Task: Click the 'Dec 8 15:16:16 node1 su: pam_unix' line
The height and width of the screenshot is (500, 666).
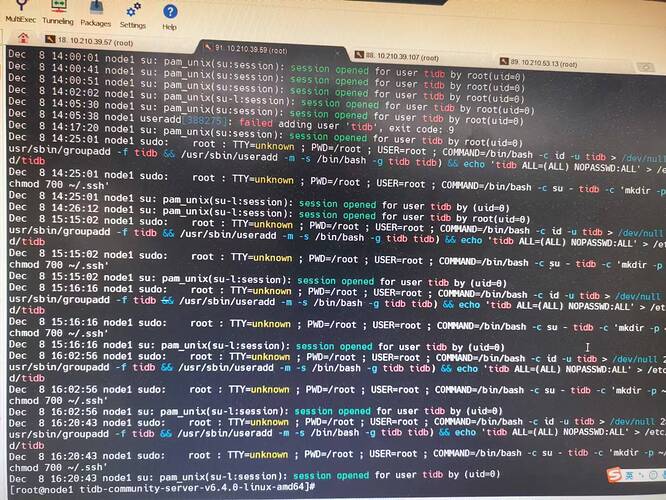Action: click(x=257, y=346)
